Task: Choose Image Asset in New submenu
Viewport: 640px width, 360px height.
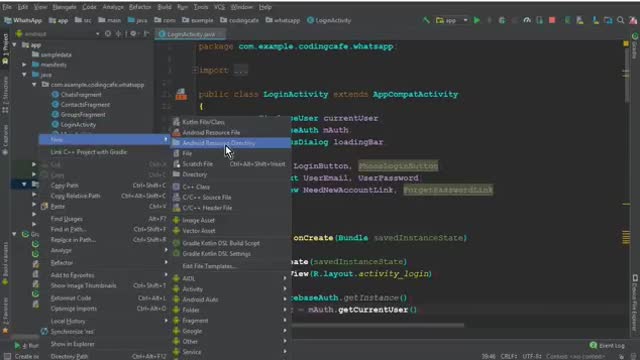Action: pyautogui.click(x=231, y=220)
